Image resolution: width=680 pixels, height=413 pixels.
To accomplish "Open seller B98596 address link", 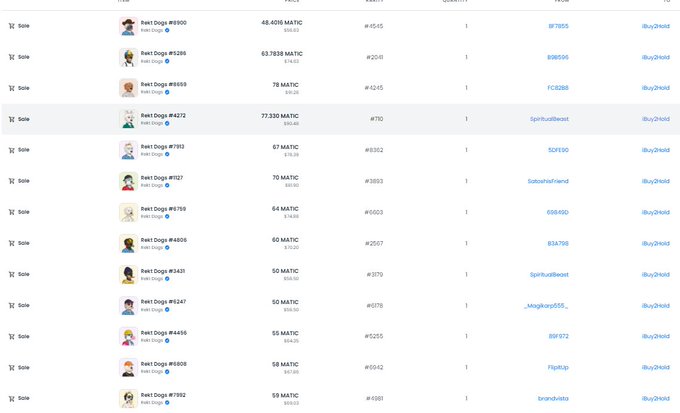I will (x=558, y=57).
